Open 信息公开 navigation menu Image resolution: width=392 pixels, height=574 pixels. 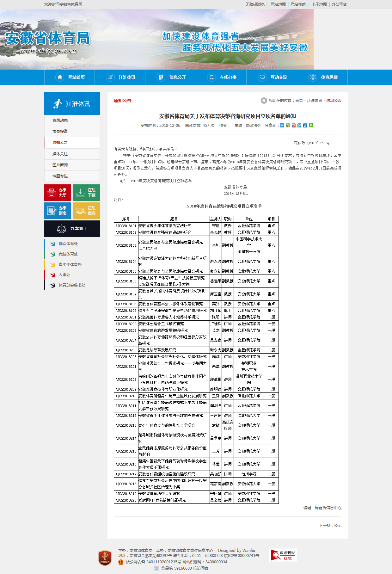tap(171, 77)
